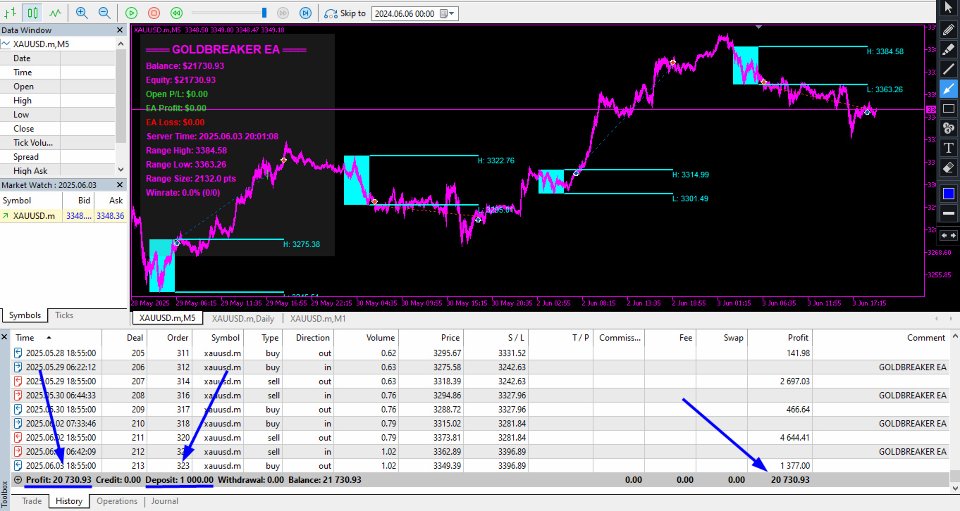Select the pencil drawing tool

(x=948, y=29)
